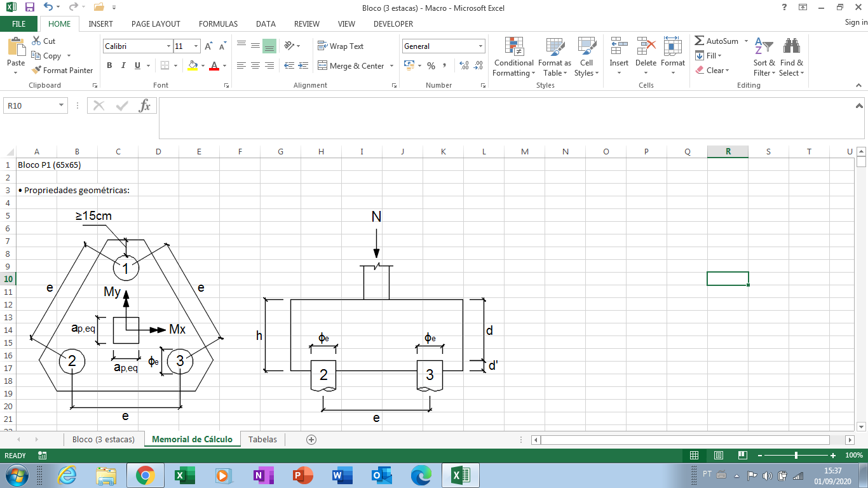
Task: Open Conditional Formatting options
Action: 513,57
